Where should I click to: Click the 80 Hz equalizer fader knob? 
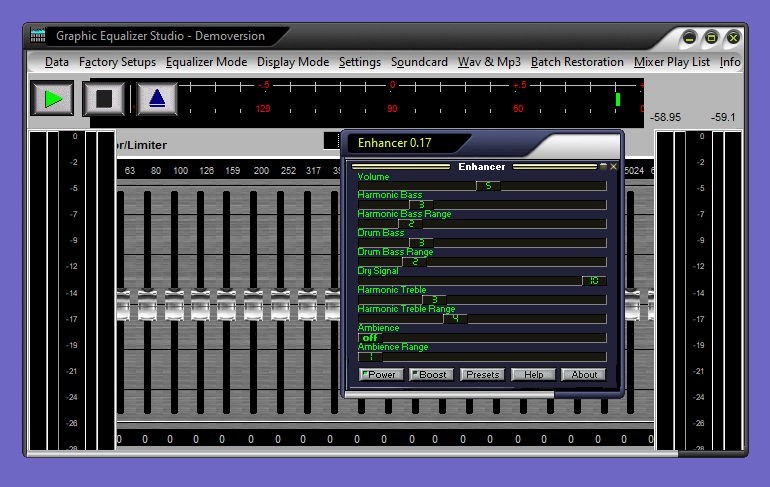[x=147, y=305]
